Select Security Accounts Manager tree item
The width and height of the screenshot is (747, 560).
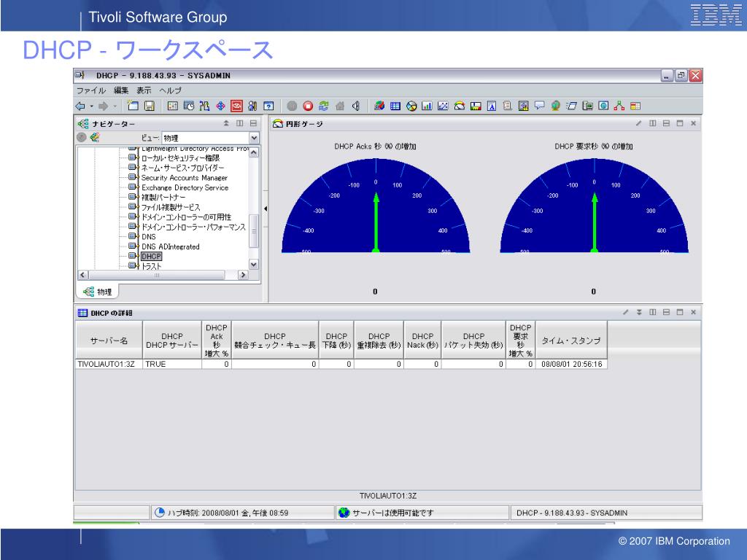(x=185, y=178)
